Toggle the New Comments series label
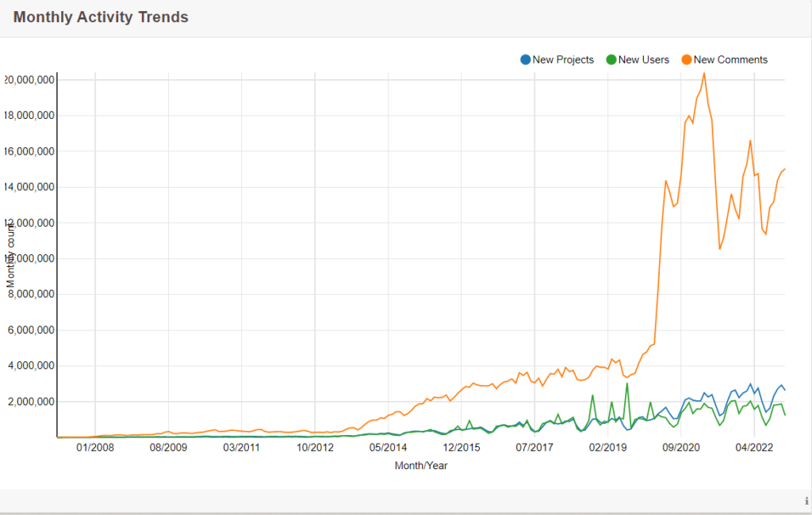This screenshot has width=812, height=515. (730, 59)
